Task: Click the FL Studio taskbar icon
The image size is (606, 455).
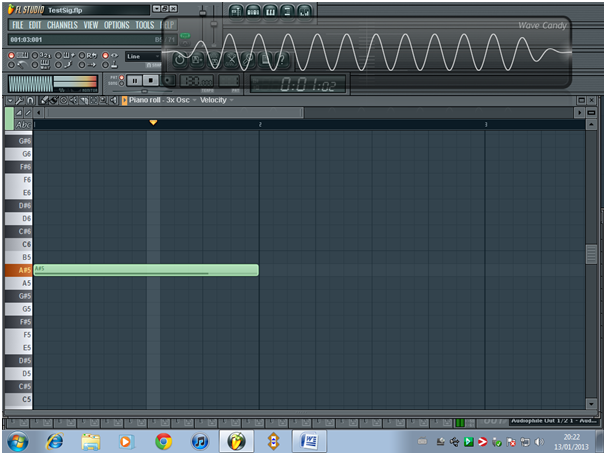Action: click(x=236, y=440)
